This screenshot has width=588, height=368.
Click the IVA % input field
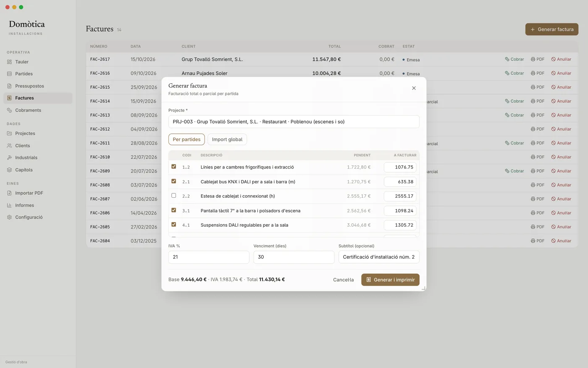209,257
